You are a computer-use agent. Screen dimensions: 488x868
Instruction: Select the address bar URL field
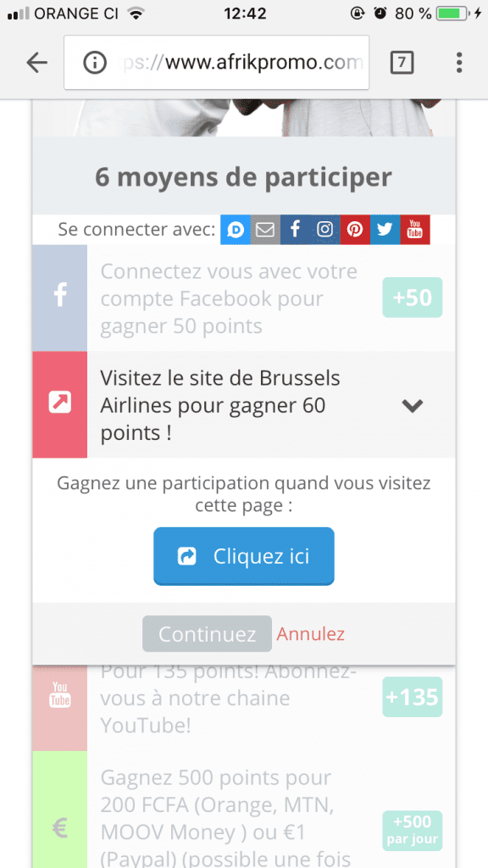(237, 63)
